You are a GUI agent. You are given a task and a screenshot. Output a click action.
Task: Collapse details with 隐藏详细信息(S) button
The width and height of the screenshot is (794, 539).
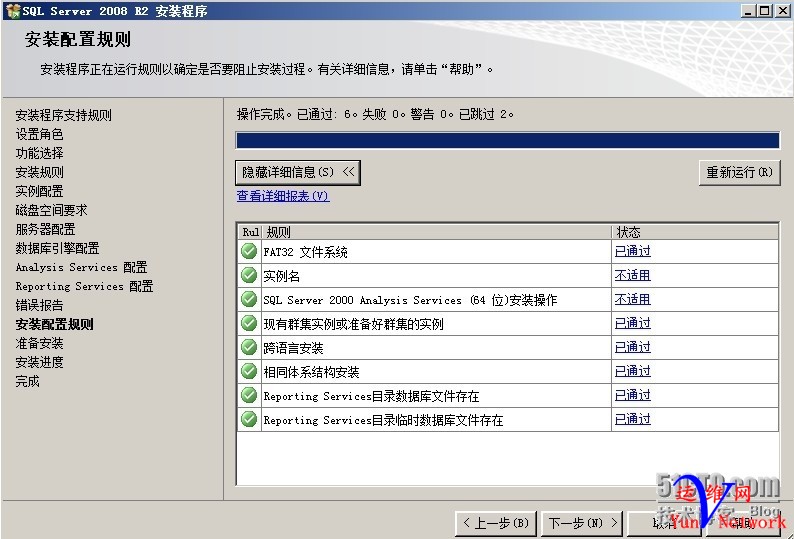point(298,172)
